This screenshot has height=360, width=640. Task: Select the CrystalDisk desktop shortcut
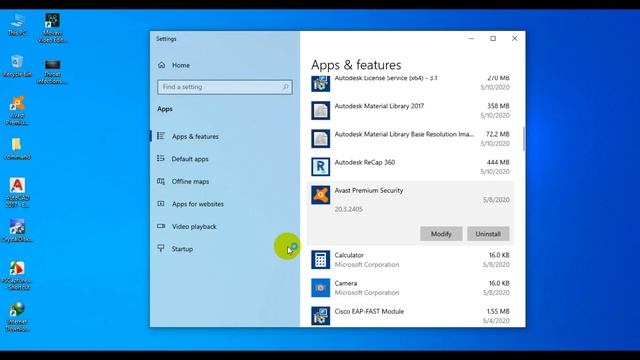[x=17, y=231]
